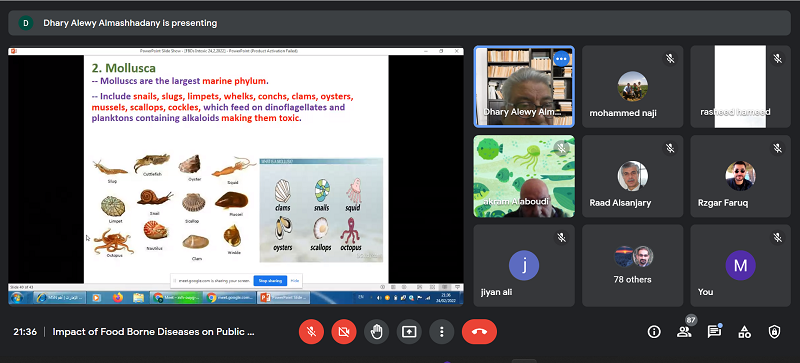Open the Activities panel

click(x=744, y=332)
